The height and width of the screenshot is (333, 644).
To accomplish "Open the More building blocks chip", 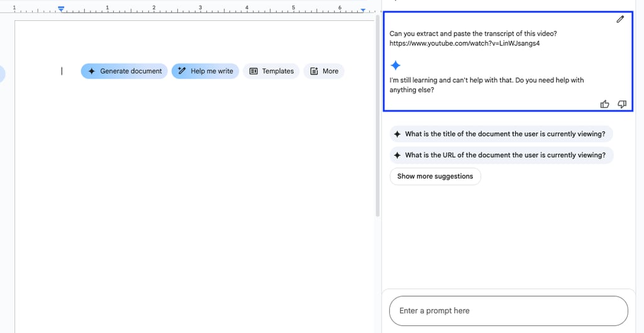I will tap(324, 71).
